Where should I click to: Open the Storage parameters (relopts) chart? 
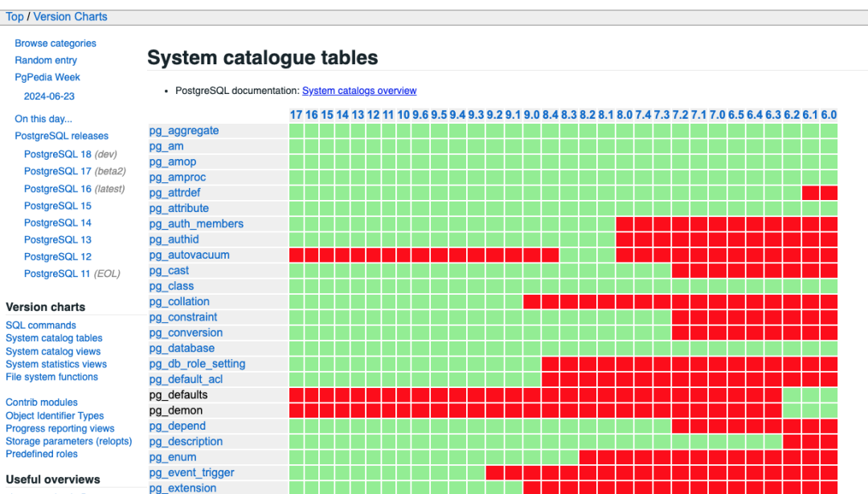pos(68,441)
